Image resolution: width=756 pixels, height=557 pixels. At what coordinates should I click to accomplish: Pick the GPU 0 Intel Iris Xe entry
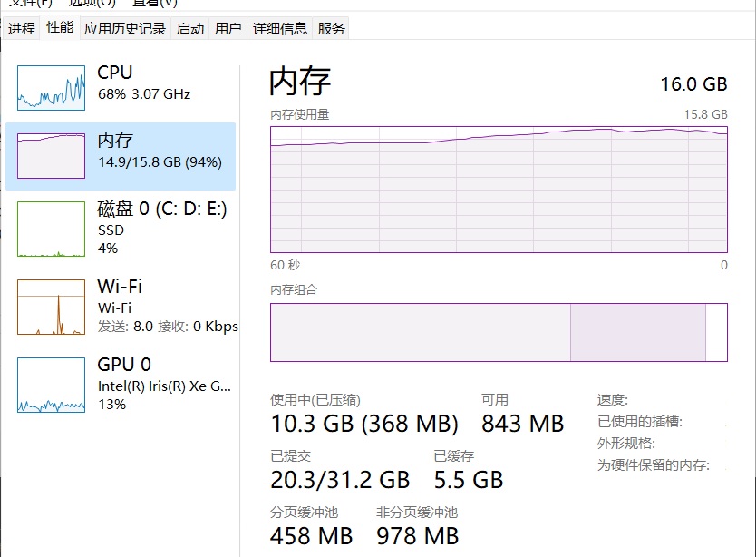164,386
